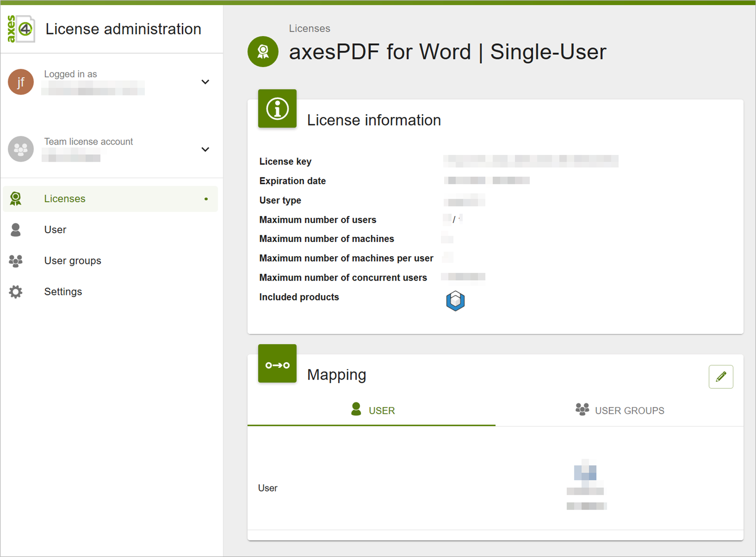Click the License administration title
The width and height of the screenshot is (756, 557).
pyautogui.click(x=123, y=29)
